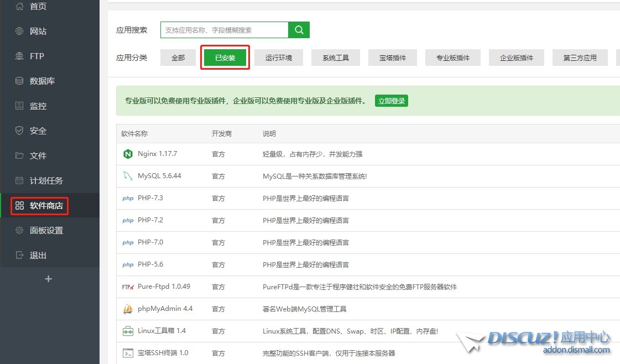Viewport: 620px width, 364px height.
Task: Click the PHP-7.3 php icon
Action: click(128, 198)
